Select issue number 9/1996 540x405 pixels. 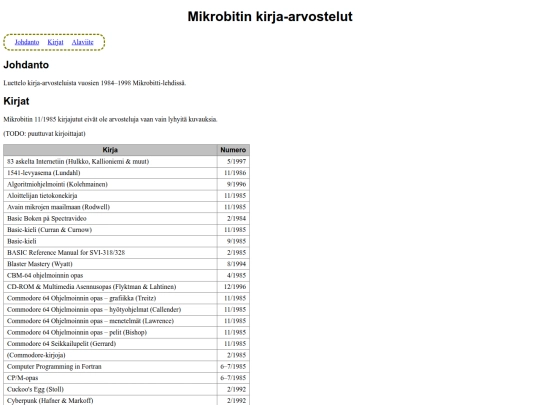click(233, 184)
